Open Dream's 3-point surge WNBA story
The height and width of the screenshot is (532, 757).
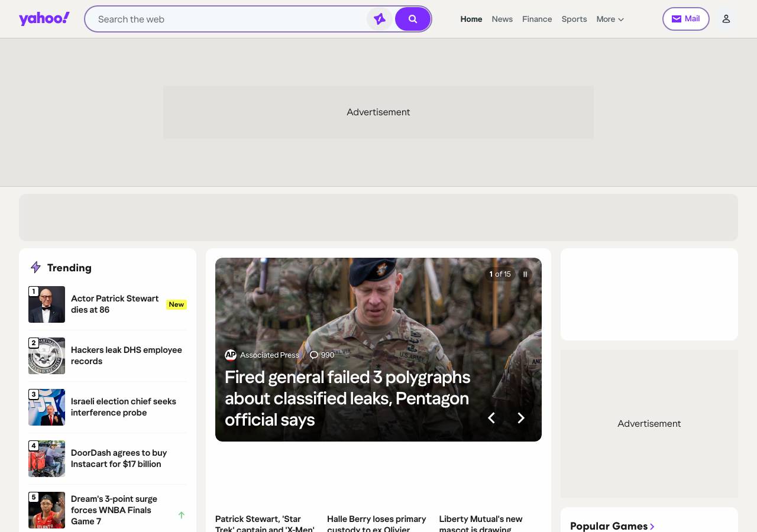114,510
